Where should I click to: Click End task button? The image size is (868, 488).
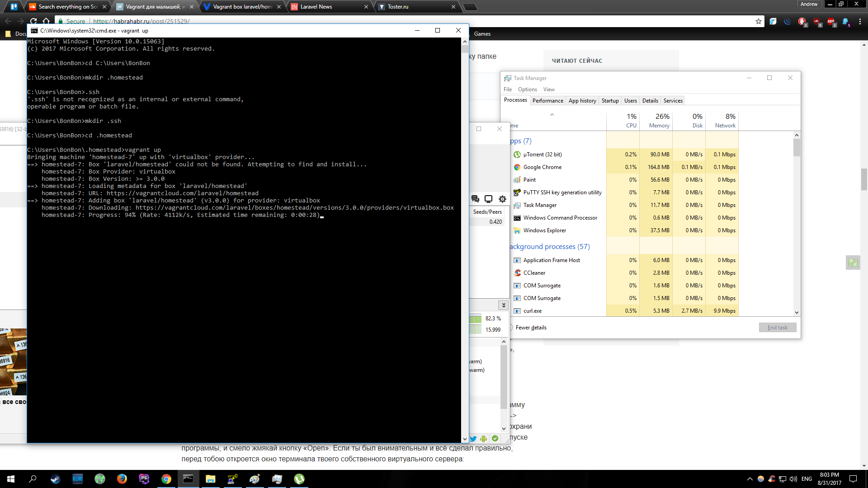point(777,328)
